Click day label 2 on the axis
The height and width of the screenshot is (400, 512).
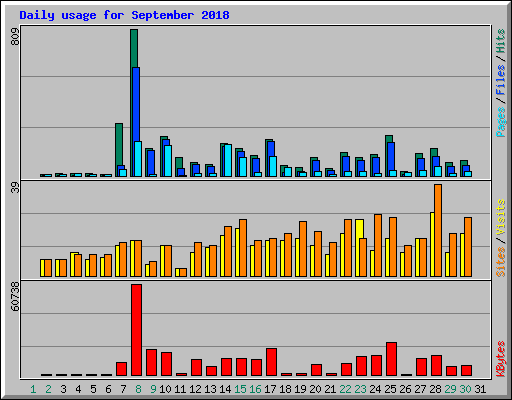(x=48, y=389)
